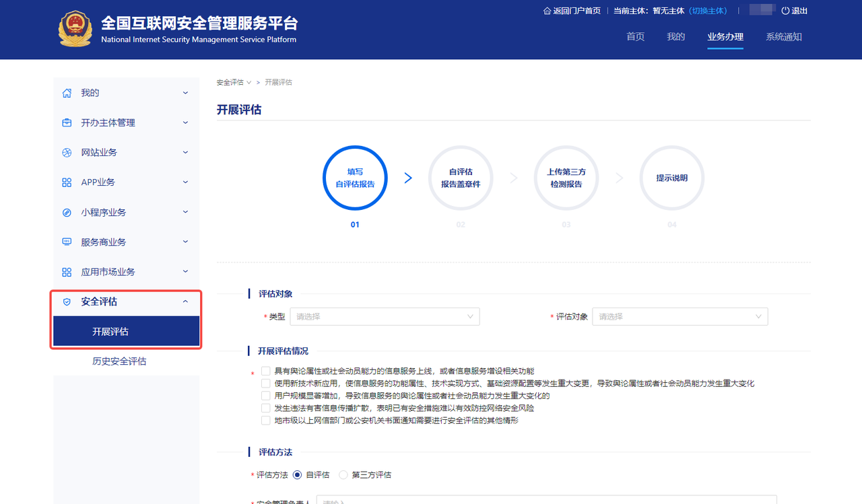Collapse the 安全评估 sidebar section
The image size is (862, 504).
click(185, 302)
